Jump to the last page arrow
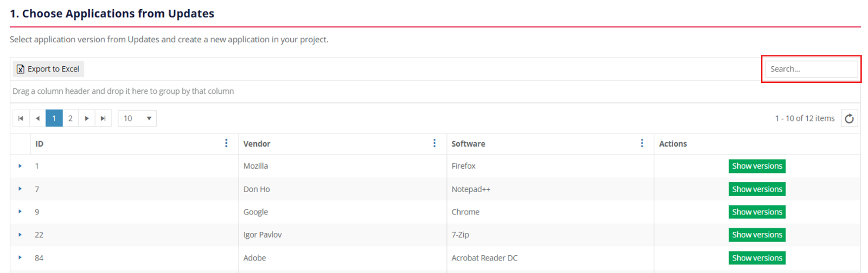The height and width of the screenshot is (273, 868). coord(103,118)
